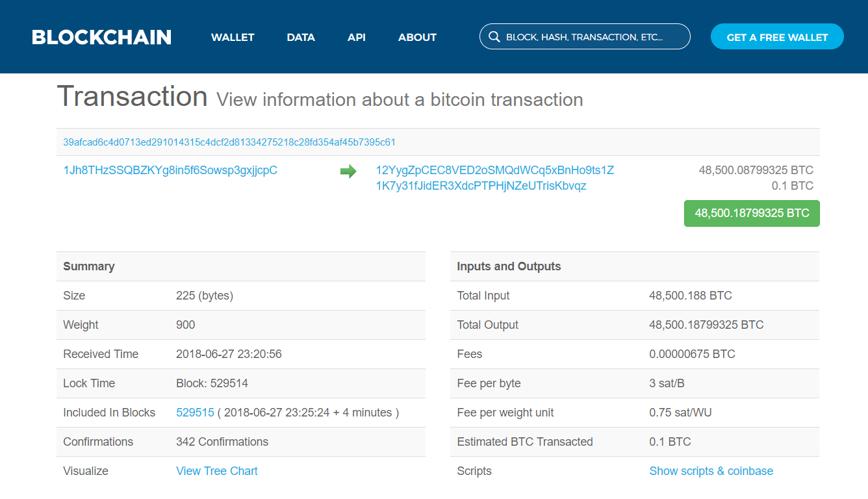Open block 529515 details
Screen dimensions: 868x499
[x=196, y=412]
